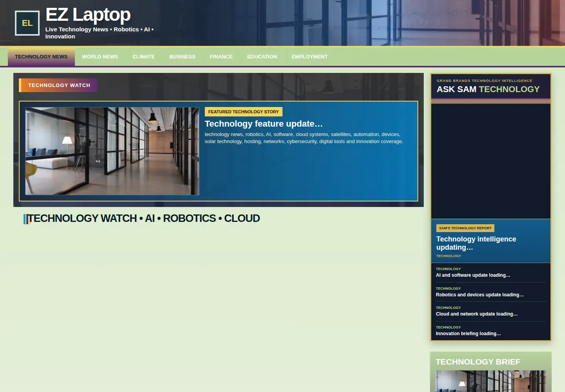
Task: Switch to the Business section
Action: (182, 57)
